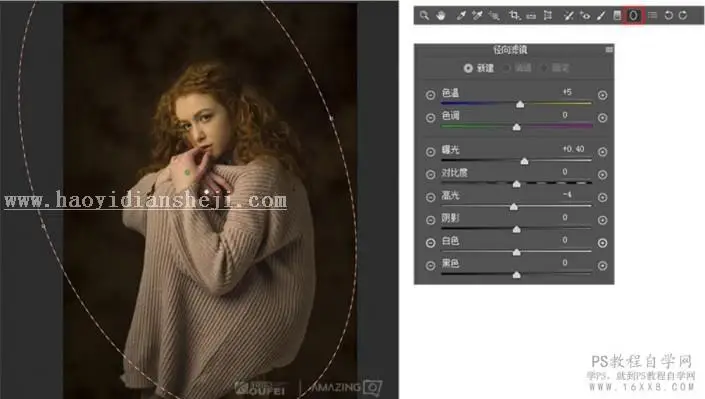Image resolution: width=705 pixels, height=399 pixels.
Task: Select the White Balance eyedropper tool
Action: click(461, 16)
